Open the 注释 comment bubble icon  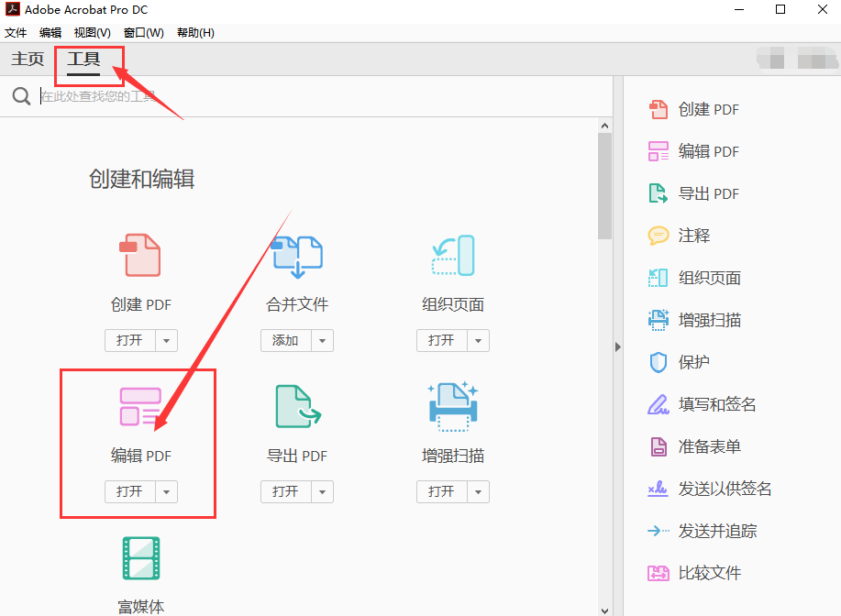point(658,236)
